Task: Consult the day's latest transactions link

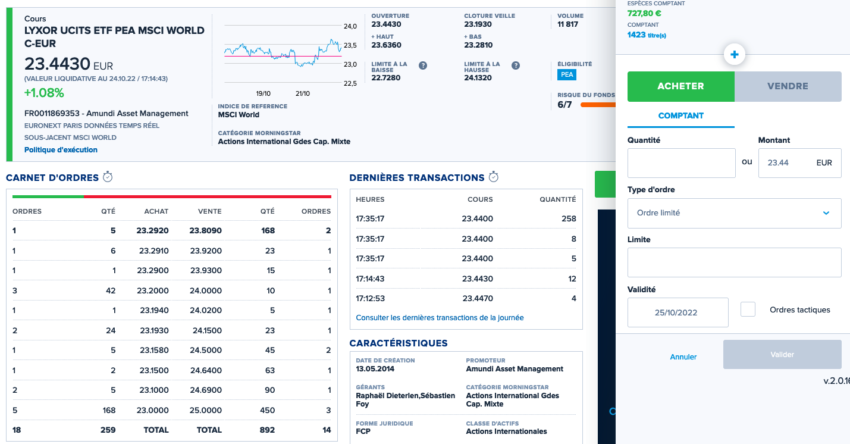Action: tap(439, 317)
